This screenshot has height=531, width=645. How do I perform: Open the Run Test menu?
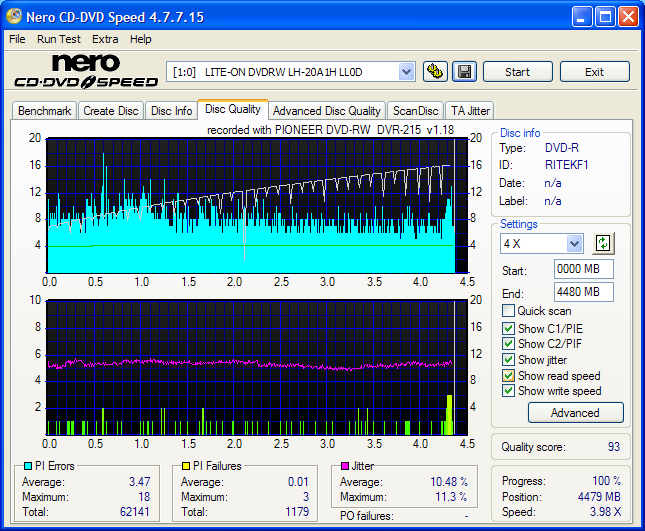click(x=59, y=39)
